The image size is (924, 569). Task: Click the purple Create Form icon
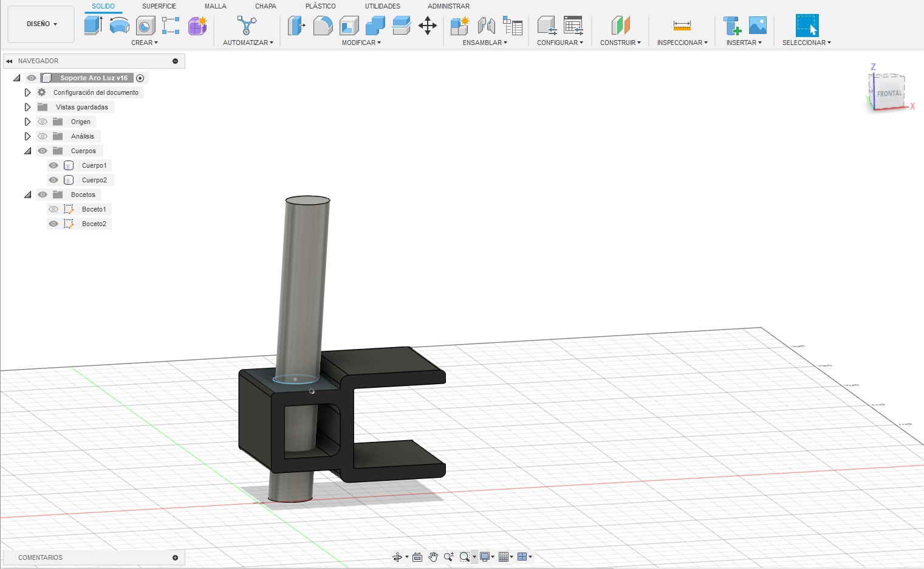coord(197,26)
